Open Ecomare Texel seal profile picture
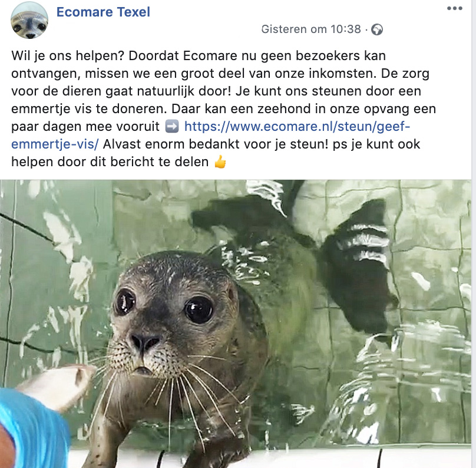This screenshot has width=476, height=468. (x=29, y=21)
